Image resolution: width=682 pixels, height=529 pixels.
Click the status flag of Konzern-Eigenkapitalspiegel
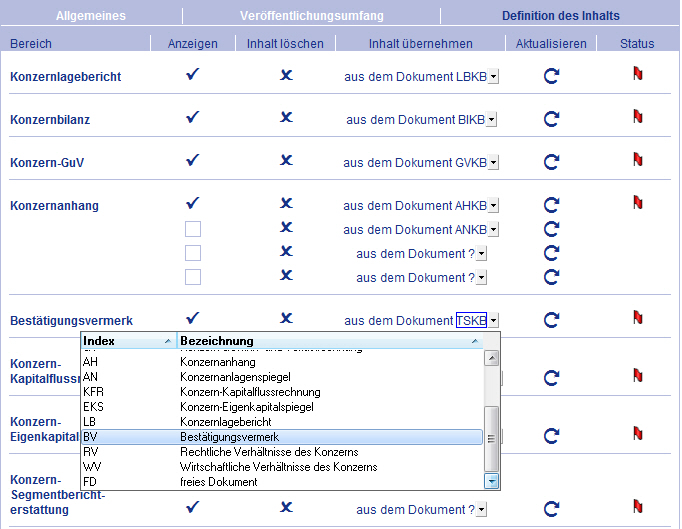638,433
